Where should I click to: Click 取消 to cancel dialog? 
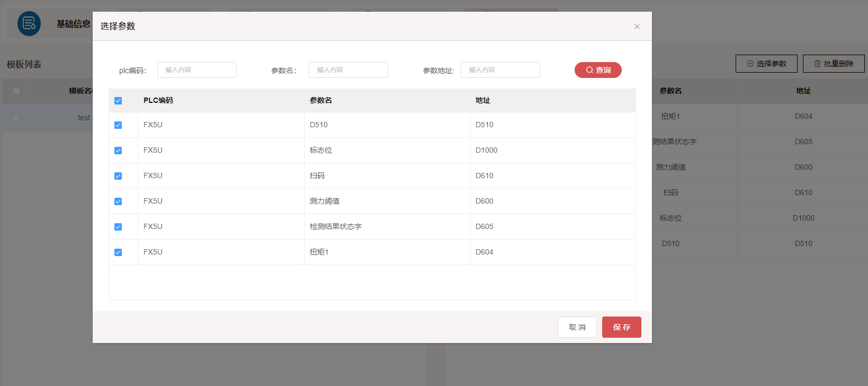tap(577, 327)
